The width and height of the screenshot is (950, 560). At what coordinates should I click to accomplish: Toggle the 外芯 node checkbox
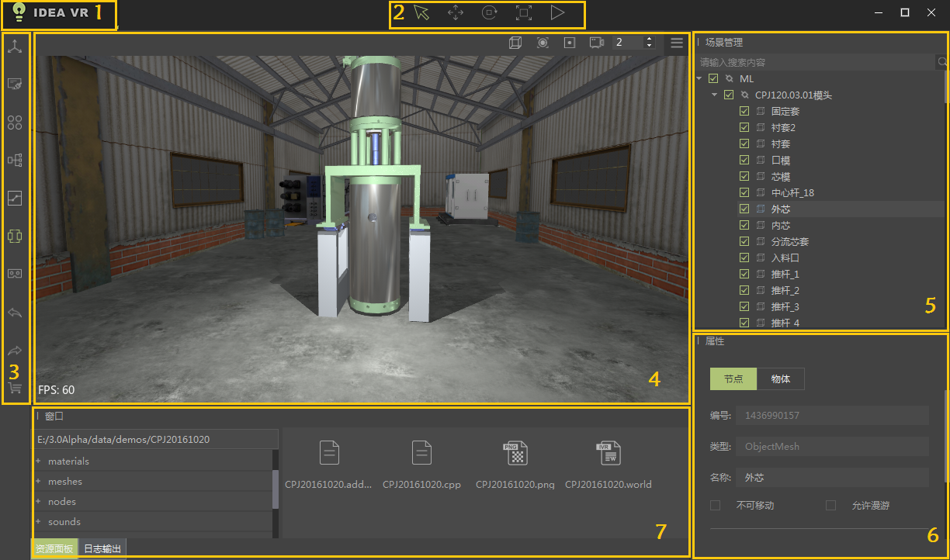pyautogui.click(x=744, y=209)
